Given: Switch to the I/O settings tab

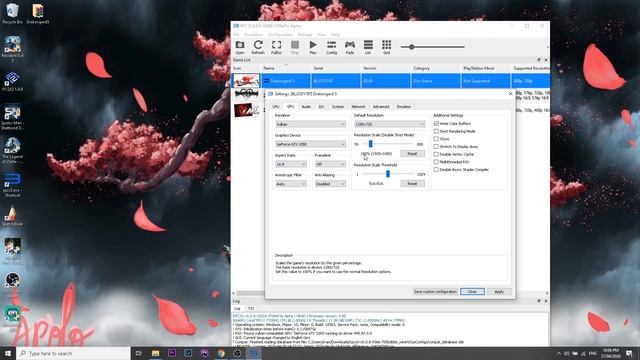Looking at the screenshot, I should [x=321, y=107].
